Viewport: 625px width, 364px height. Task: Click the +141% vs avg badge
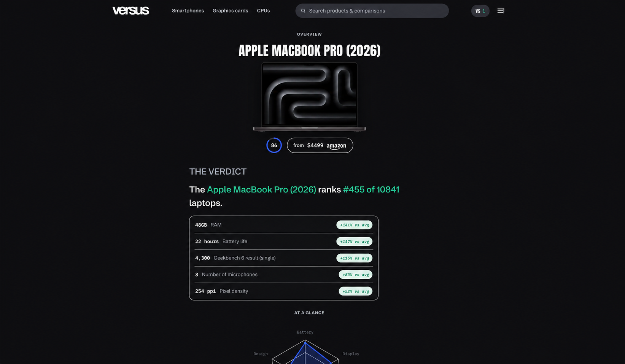tap(354, 225)
